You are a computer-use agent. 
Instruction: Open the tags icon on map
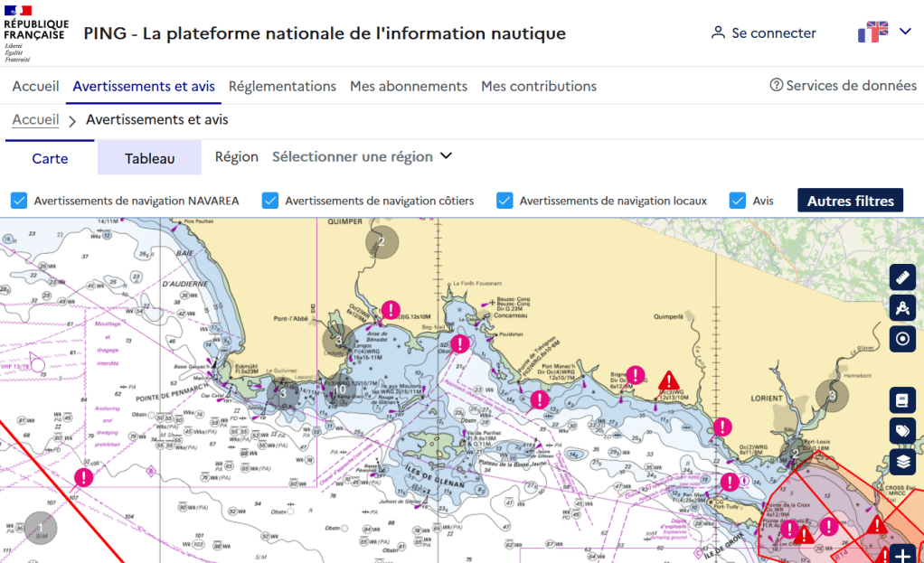coord(902,431)
